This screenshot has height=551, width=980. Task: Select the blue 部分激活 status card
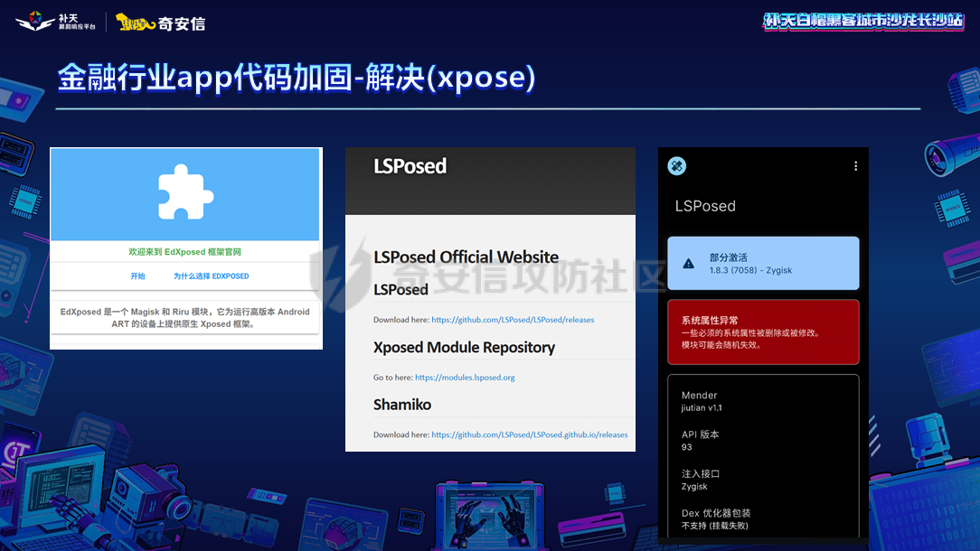click(x=763, y=263)
